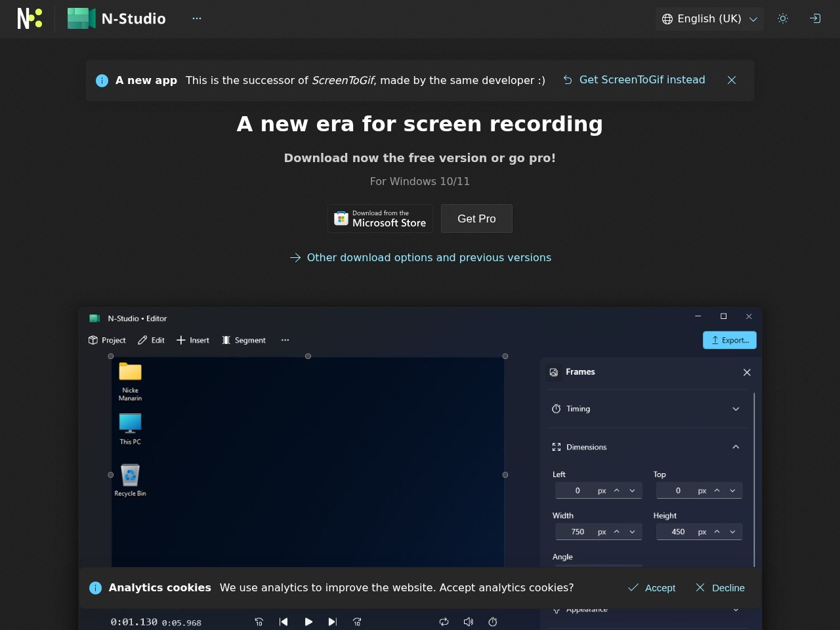The width and height of the screenshot is (840, 630).
Task: Click the info icon in new app banner
Action: (x=102, y=81)
